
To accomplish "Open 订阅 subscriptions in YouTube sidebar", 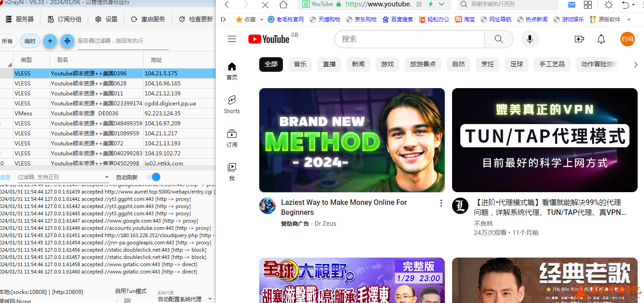I will pyautogui.click(x=232, y=138).
